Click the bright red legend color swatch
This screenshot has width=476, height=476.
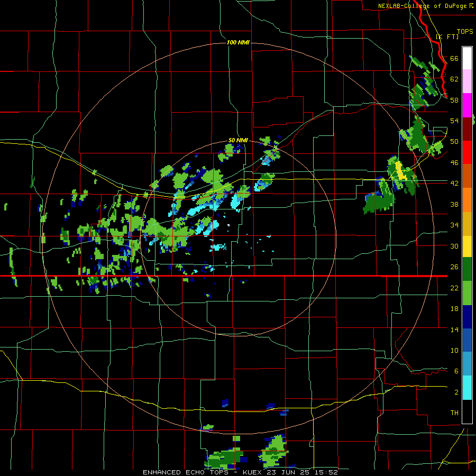pyautogui.click(x=467, y=152)
